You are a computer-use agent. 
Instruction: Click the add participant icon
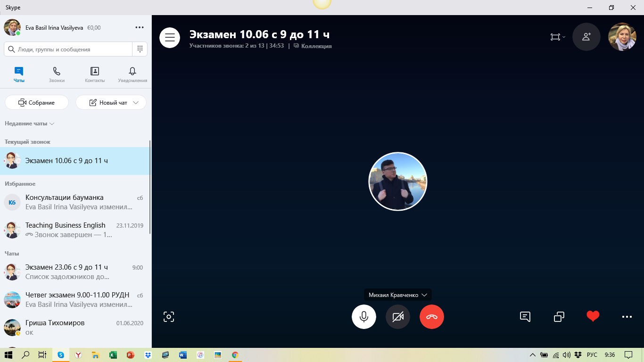pos(586,37)
